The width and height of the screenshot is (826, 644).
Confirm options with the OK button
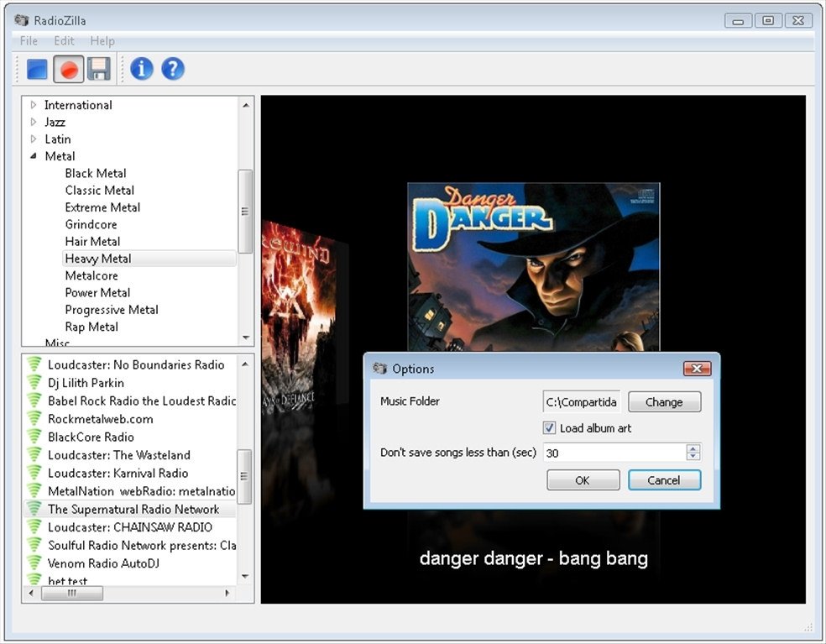coord(583,480)
